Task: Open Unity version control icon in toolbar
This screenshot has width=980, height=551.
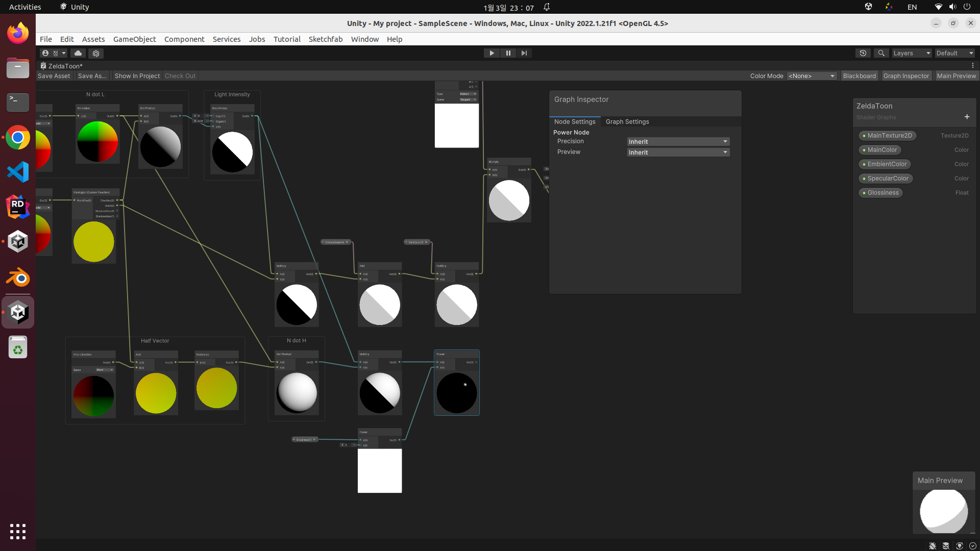Action: click(x=96, y=53)
